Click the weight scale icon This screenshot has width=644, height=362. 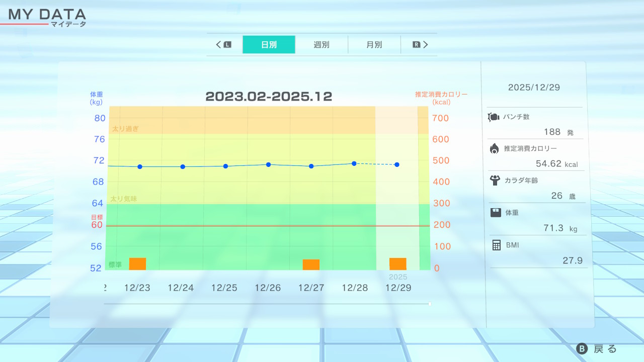coord(496,212)
